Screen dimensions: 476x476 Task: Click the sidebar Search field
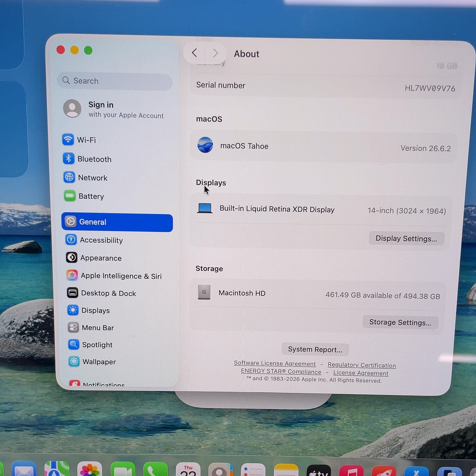(115, 81)
